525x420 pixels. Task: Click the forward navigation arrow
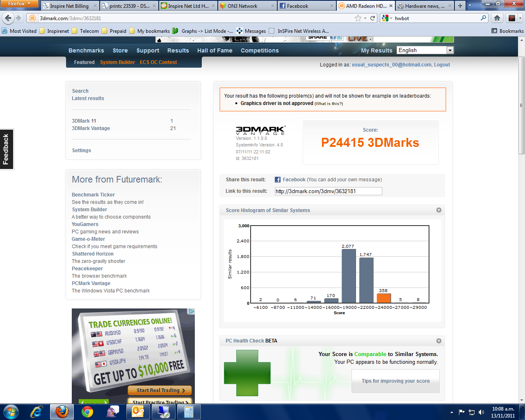coord(18,18)
